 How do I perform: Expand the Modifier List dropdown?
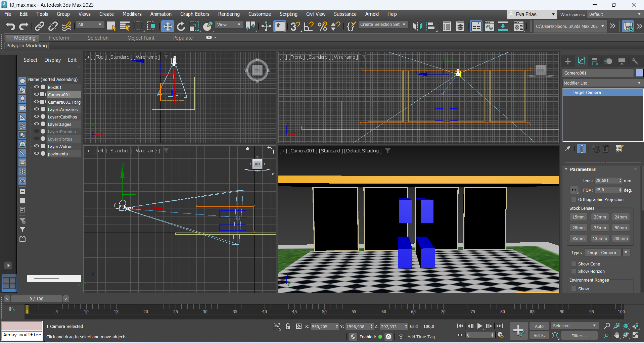[602, 83]
